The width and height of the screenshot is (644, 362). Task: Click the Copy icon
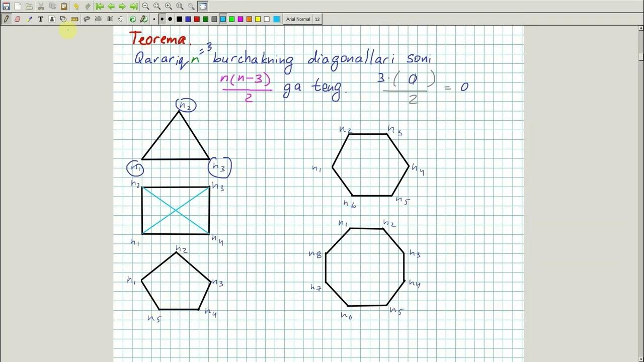pos(52,6)
